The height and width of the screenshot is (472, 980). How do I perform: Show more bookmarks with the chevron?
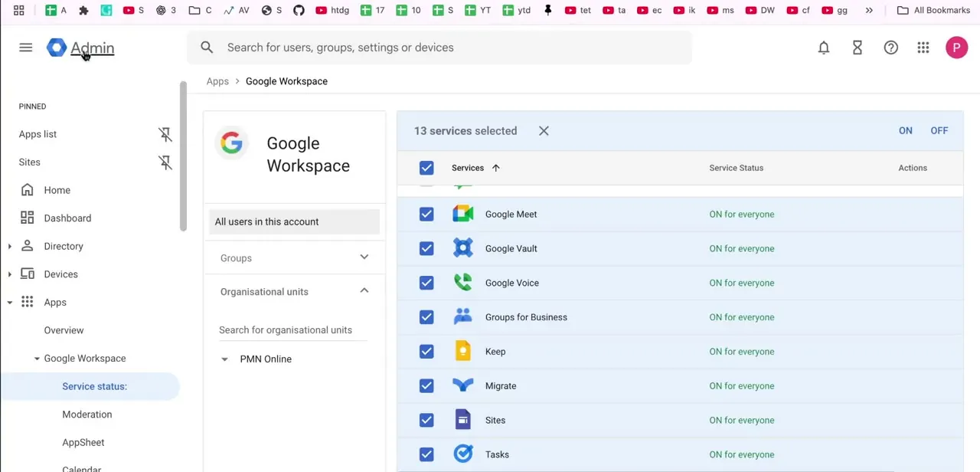(869, 10)
